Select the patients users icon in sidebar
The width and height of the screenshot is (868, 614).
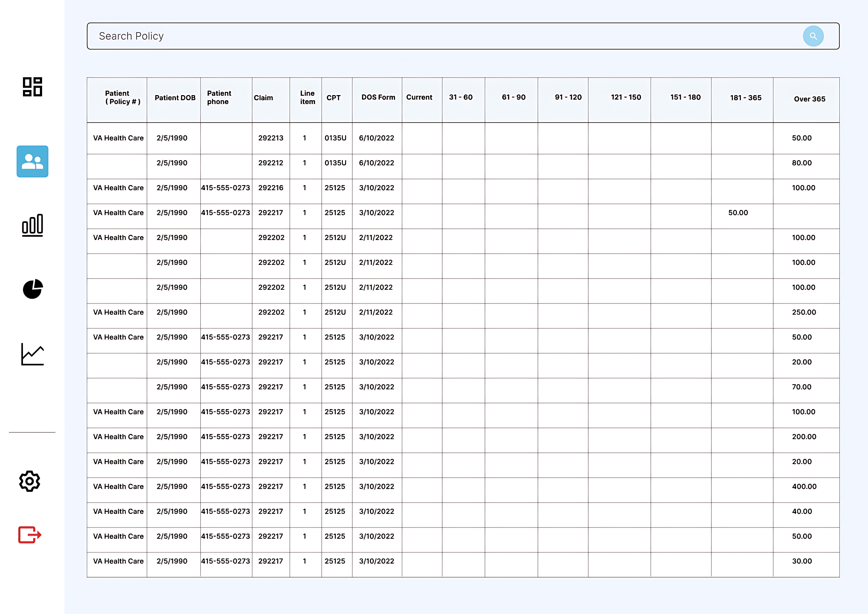[x=33, y=161]
